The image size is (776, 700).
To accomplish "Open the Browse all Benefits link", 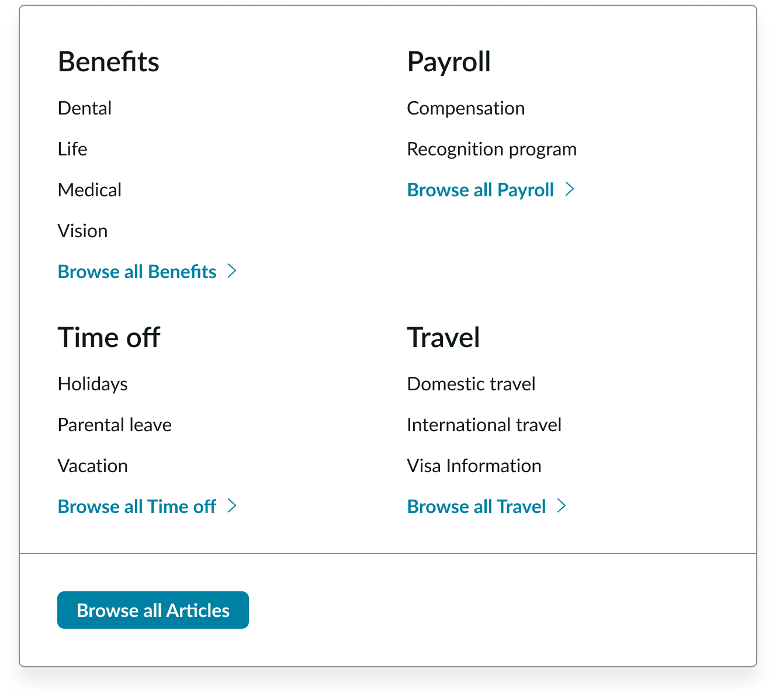I will pyautogui.click(x=137, y=272).
